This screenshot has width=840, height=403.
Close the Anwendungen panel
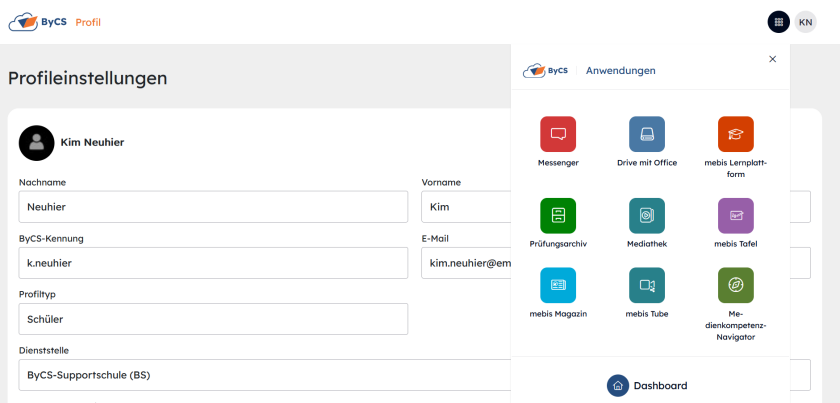coord(772,59)
